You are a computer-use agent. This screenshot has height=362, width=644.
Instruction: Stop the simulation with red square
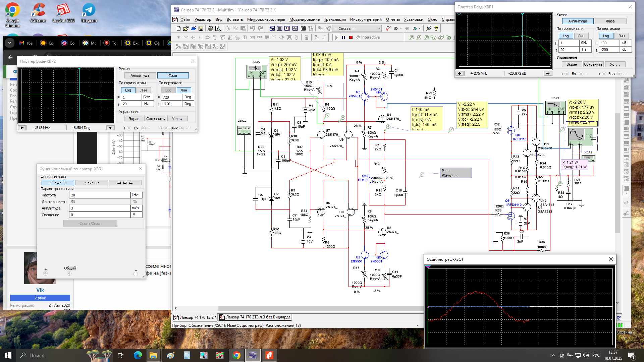point(351,37)
